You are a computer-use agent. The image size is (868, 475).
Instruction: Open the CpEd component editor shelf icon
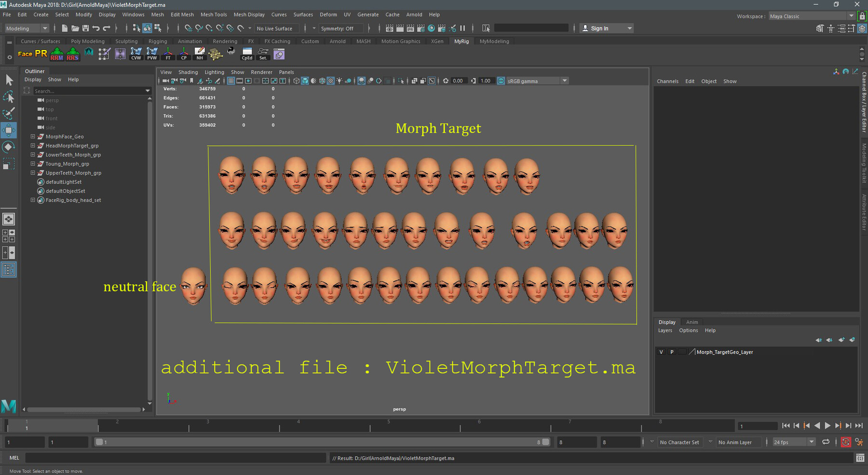coord(247,54)
